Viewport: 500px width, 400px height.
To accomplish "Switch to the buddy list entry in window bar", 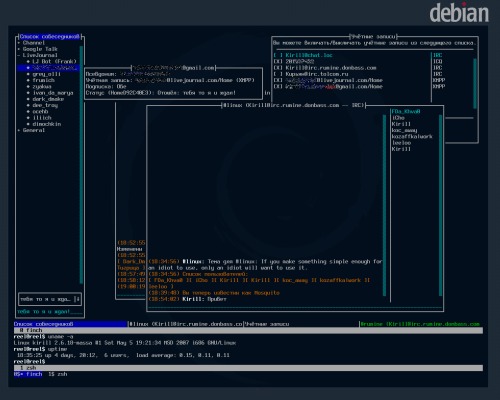I will [x=70, y=324].
